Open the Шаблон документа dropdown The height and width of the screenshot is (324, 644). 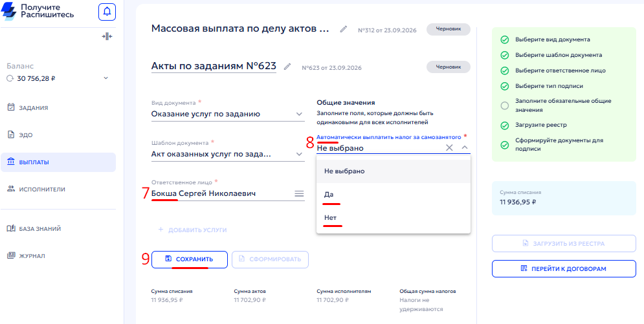228,154
